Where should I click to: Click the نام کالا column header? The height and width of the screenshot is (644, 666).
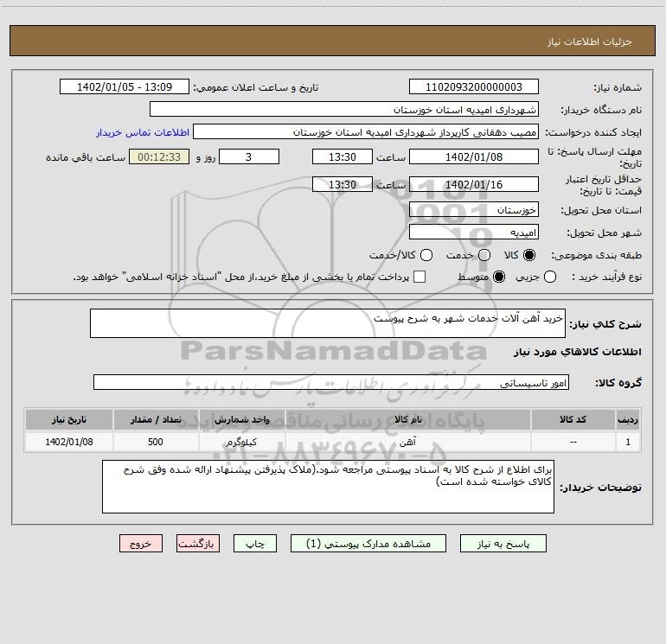407,419
